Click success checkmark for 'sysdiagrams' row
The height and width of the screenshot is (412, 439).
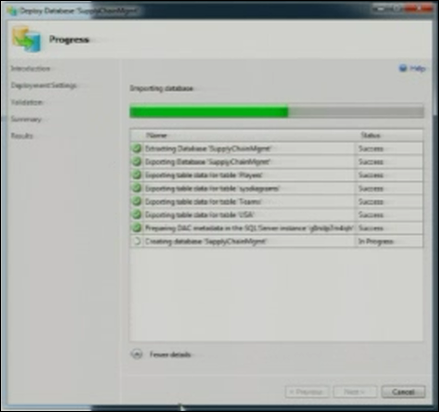point(137,188)
